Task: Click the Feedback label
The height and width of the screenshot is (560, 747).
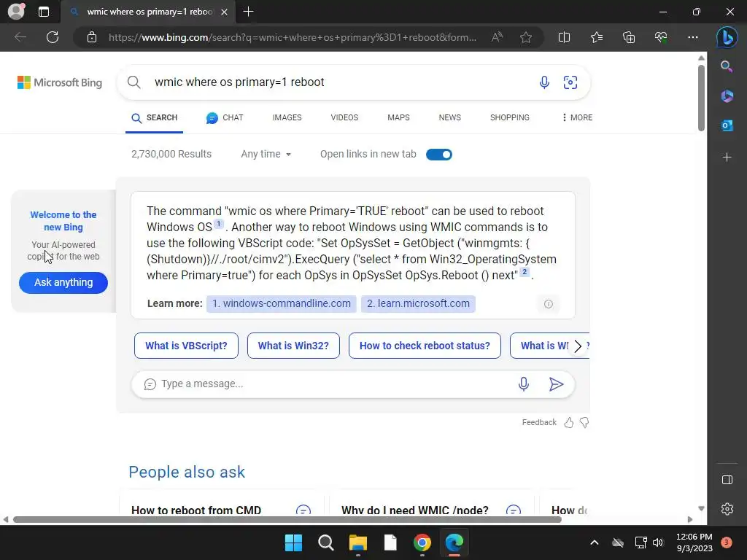Action: 539,422
